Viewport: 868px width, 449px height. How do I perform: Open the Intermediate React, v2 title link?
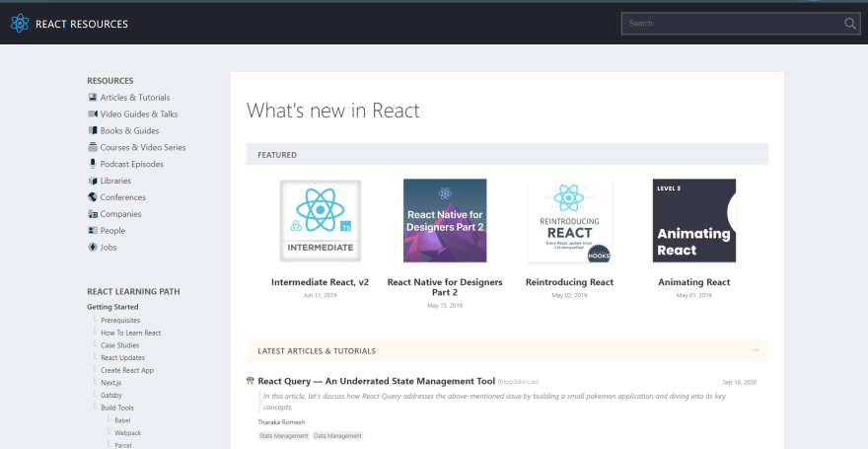320,282
